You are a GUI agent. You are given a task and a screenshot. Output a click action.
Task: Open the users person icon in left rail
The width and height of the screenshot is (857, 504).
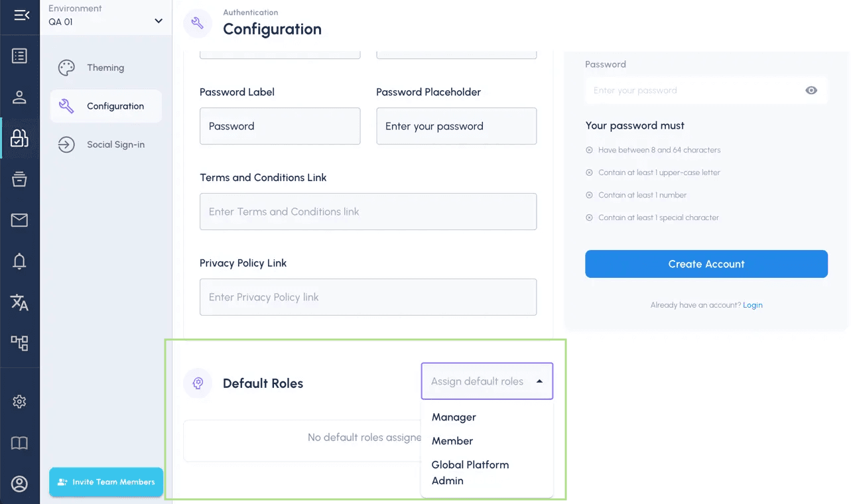pyautogui.click(x=19, y=97)
